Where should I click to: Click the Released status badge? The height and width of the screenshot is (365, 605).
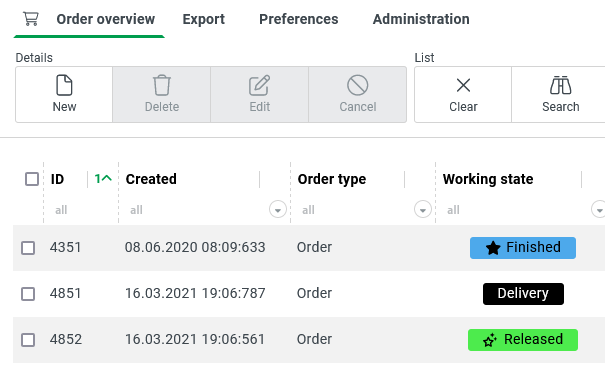point(523,340)
